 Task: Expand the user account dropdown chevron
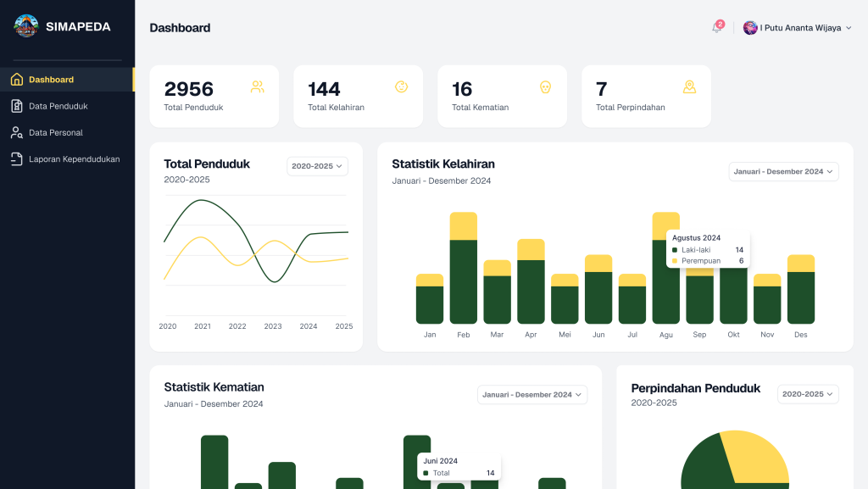click(x=849, y=28)
